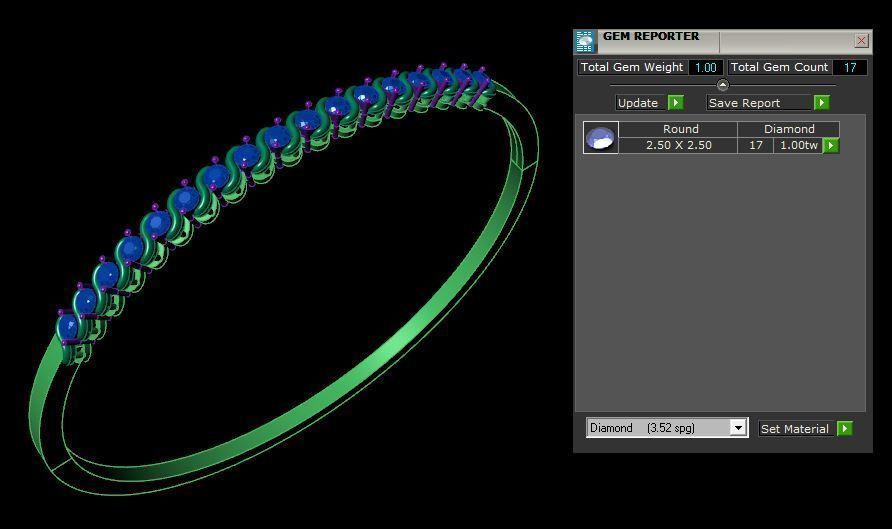
Task: Collapse panel using the round up-arrow handle
Action: (x=722, y=85)
